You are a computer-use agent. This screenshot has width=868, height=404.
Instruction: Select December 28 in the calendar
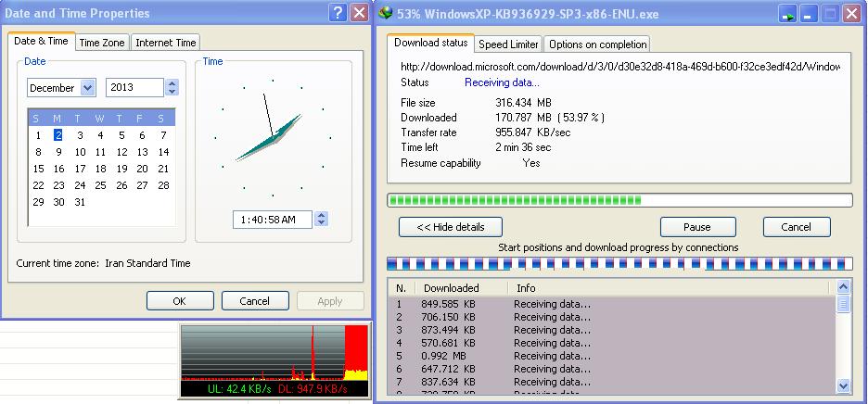(x=163, y=185)
